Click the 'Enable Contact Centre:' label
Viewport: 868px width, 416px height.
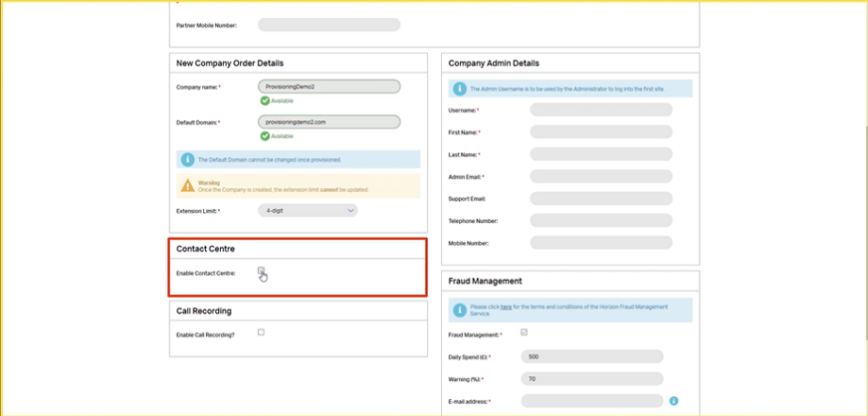point(206,273)
